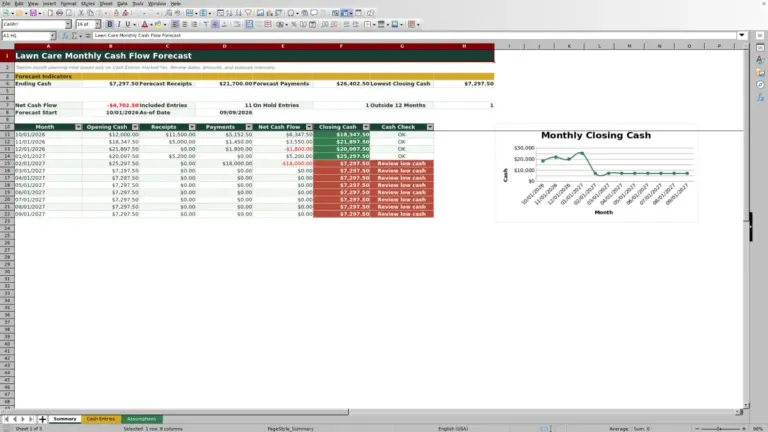The height and width of the screenshot is (432, 768).
Task: Open the sidebar Navigator compass icon
Action: tap(760, 85)
